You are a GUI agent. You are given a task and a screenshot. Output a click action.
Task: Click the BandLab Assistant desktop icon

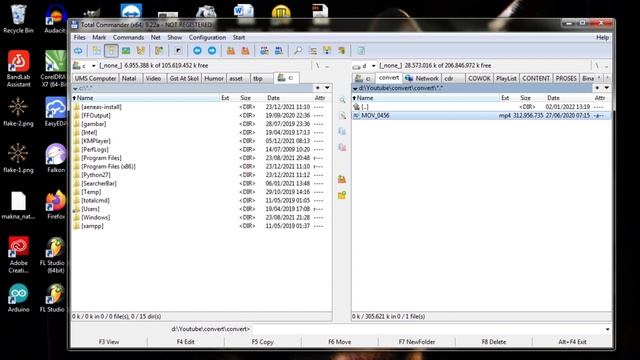pos(18,69)
